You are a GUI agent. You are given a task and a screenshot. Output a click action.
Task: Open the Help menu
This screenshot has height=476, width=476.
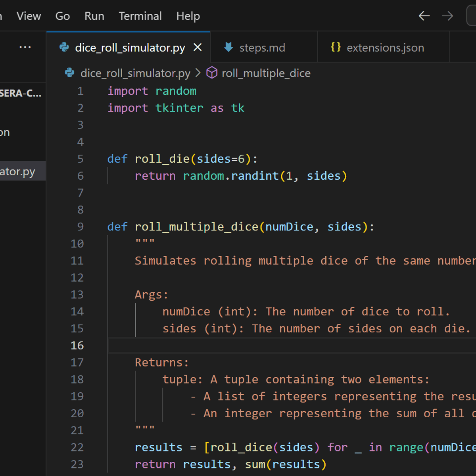point(188,16)
